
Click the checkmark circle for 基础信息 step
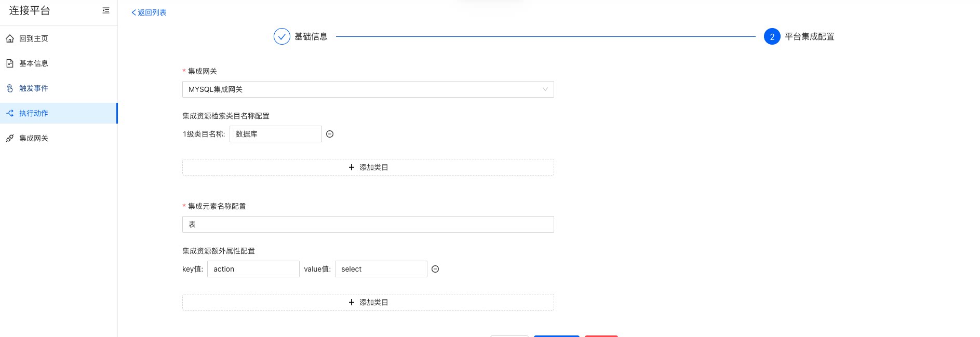point(281,37)
